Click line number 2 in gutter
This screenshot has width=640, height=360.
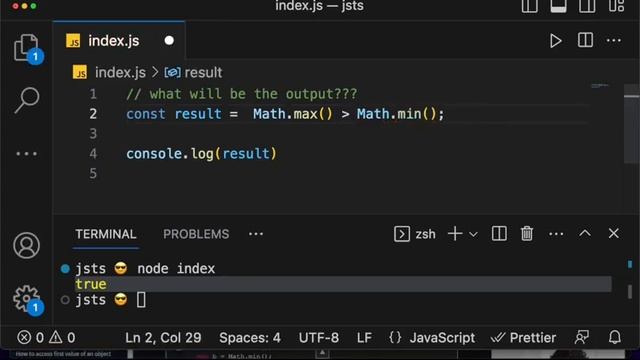pos(93,114)
